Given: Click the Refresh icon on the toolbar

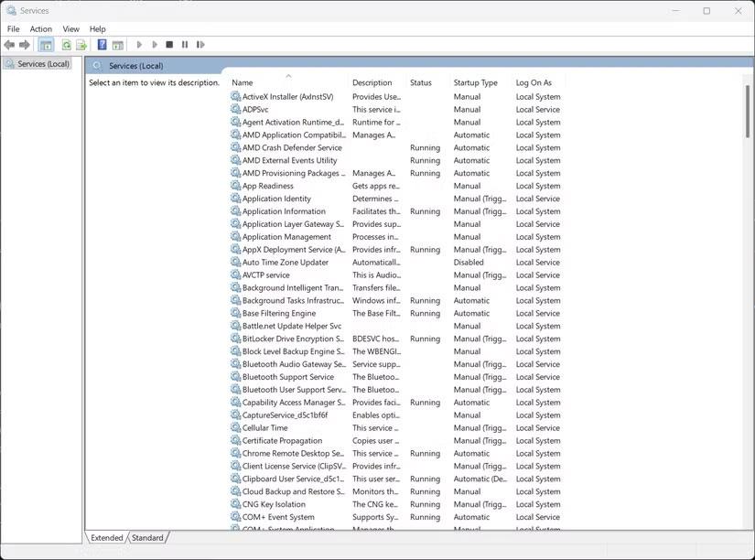Looking at the screenshot, I should 66,44.
